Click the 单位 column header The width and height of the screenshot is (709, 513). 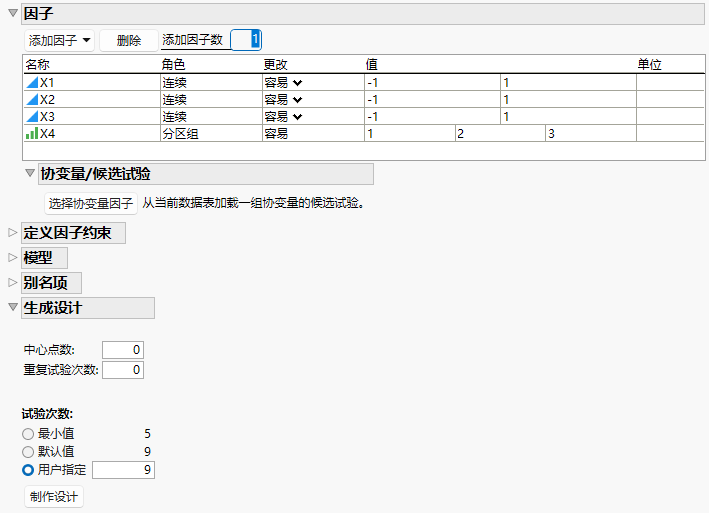pos(650,65)
